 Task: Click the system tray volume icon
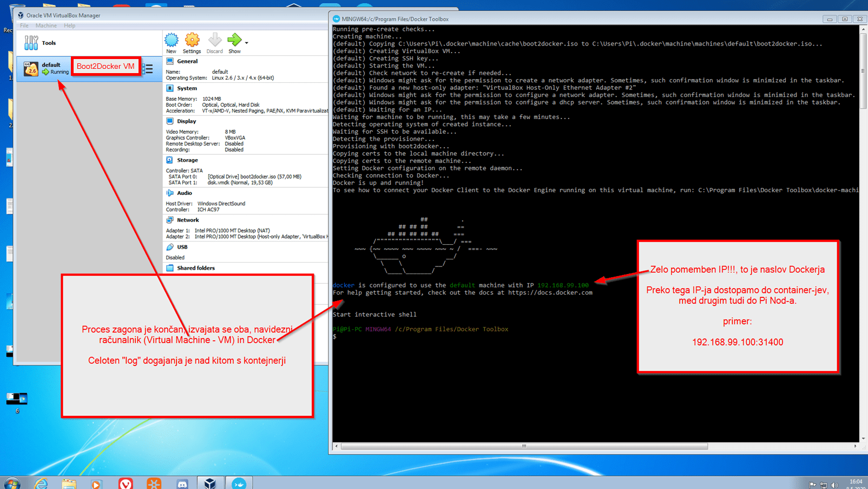834,485
